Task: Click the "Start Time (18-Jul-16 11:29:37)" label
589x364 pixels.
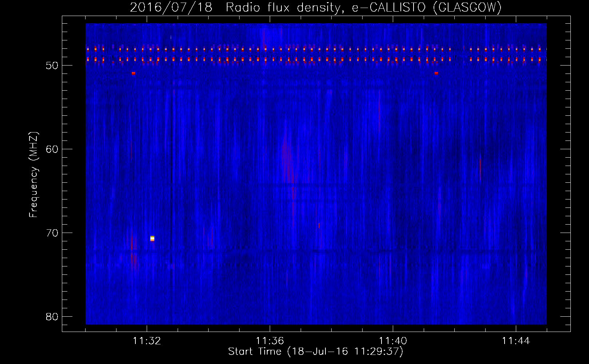Action: (316, 352)
